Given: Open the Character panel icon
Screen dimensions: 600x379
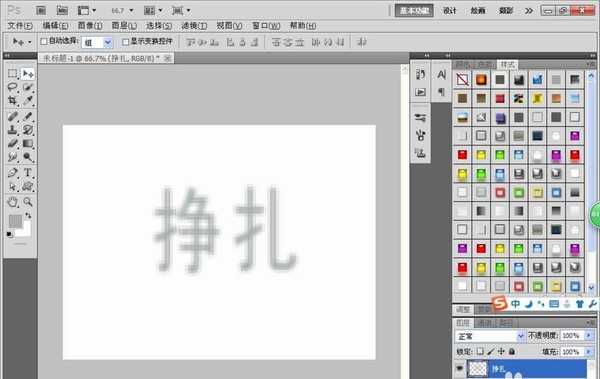Looking at the screenshot, I should (x=441, y=74).
